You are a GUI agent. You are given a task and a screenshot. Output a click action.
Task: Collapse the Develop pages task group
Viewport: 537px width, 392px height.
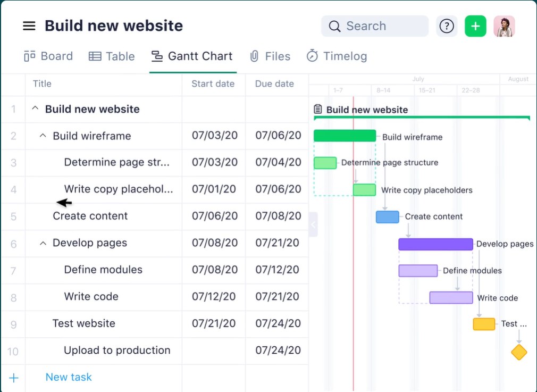tap(43, 243)
